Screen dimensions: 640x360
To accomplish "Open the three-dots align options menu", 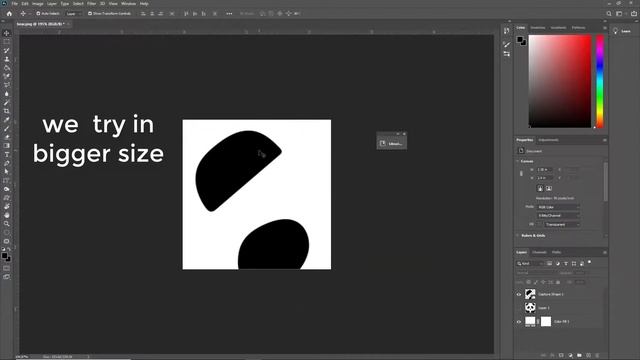I will point(229,13).
